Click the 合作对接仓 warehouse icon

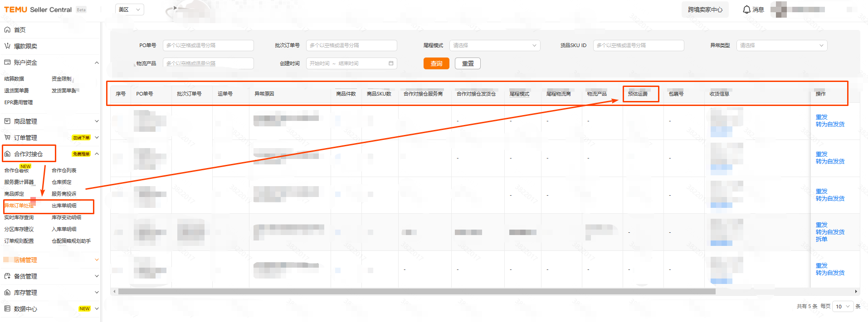click(7, 154)
